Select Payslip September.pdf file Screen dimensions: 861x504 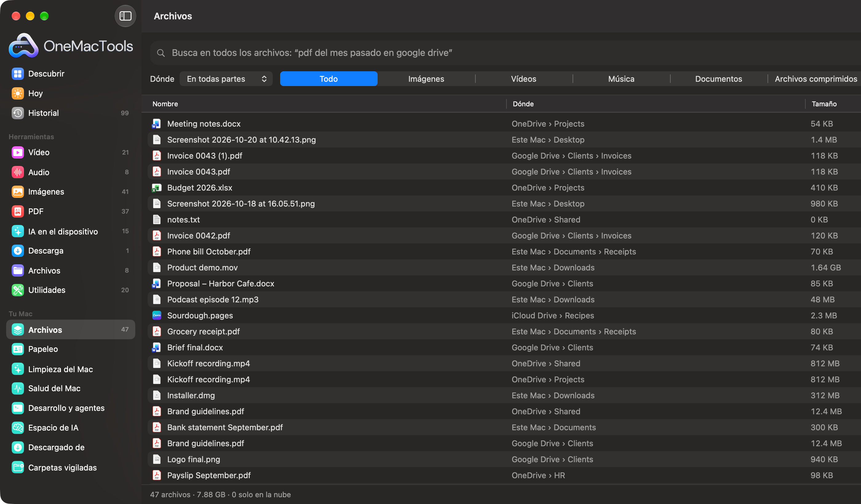point(504,475)
